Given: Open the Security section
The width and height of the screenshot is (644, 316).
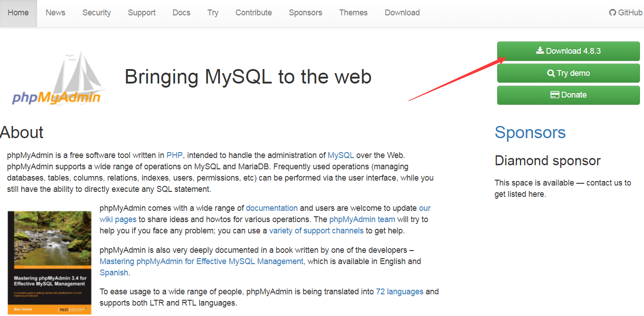Looking at the screenshot, I should (97, 13).
